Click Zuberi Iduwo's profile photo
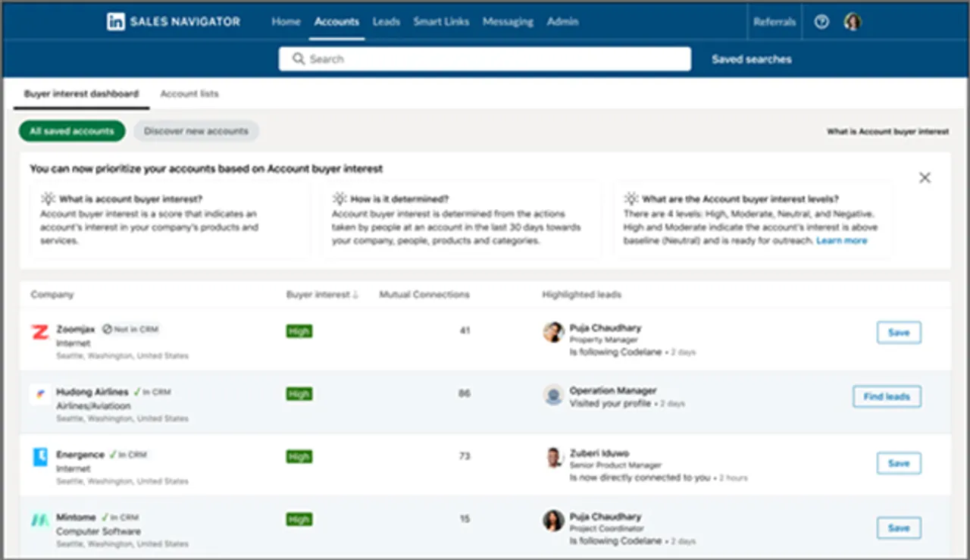The width and height of the screenshot is (970, 560). (x=554, y=457)
